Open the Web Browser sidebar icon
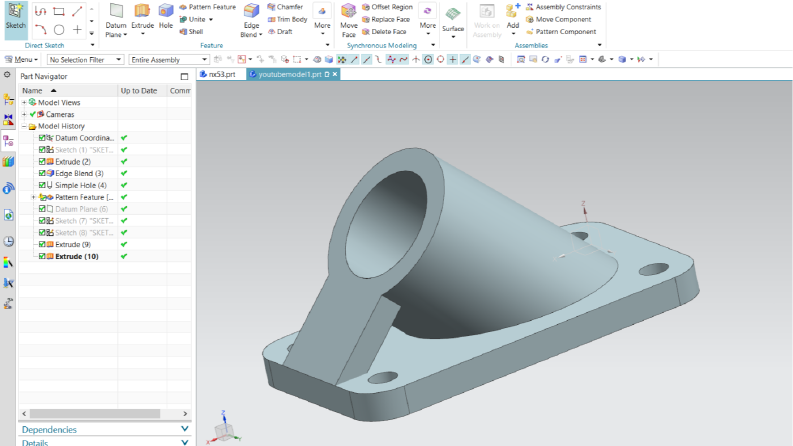Image resolution: width=793 pixels, height=446 pixels. pyautogui.click(x=8, y=215)
